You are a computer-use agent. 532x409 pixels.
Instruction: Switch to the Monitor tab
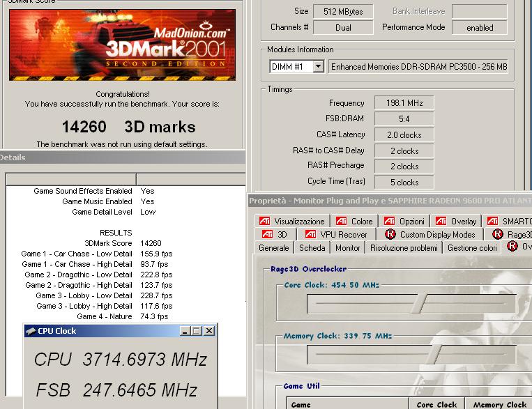click(347, 248)
